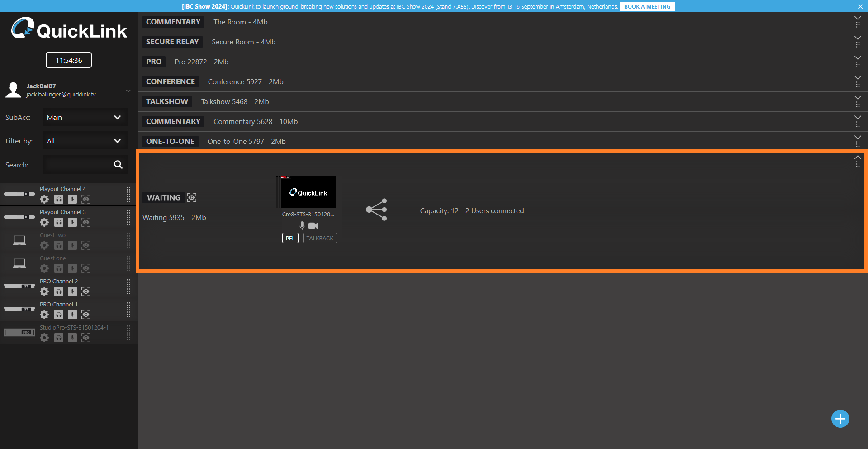Screen dimensions: 868x449
Task: Open the Filter by All dropdown
Action: 85,141
